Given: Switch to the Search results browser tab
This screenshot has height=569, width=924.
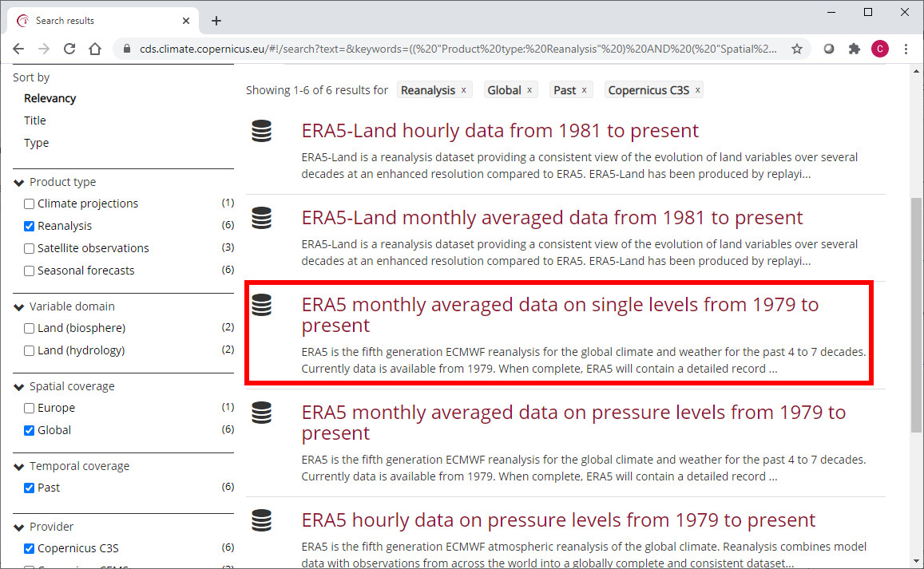Looking at the screenshot, I should click(104, 21).
